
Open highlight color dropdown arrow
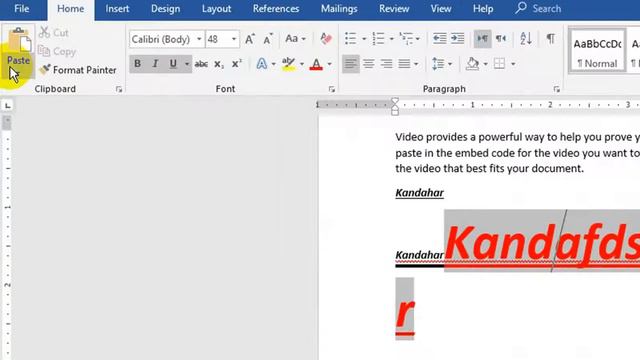point(302,64)
